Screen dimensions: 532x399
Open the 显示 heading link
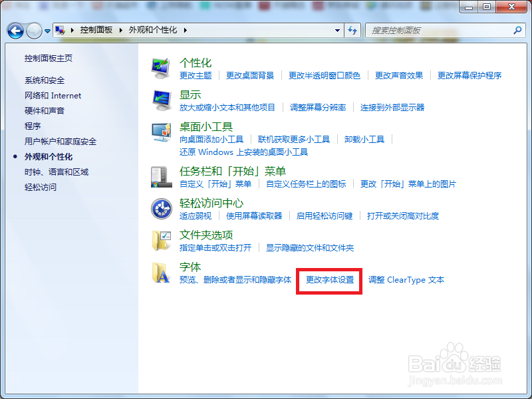pyautogui.click(x=190, y=94)
